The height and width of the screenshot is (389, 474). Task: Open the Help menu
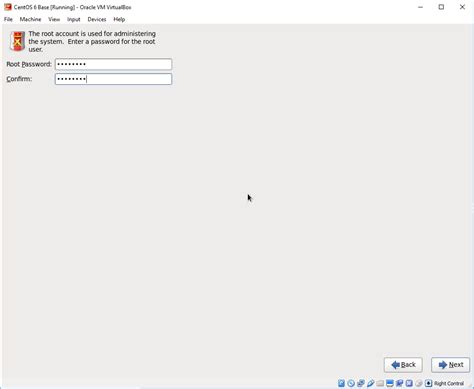(x=119, y=19)
